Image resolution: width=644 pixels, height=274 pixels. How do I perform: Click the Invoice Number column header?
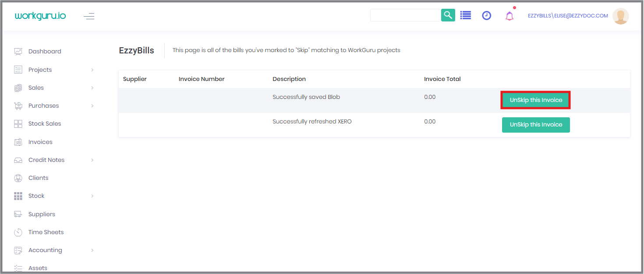click(202, 79)
